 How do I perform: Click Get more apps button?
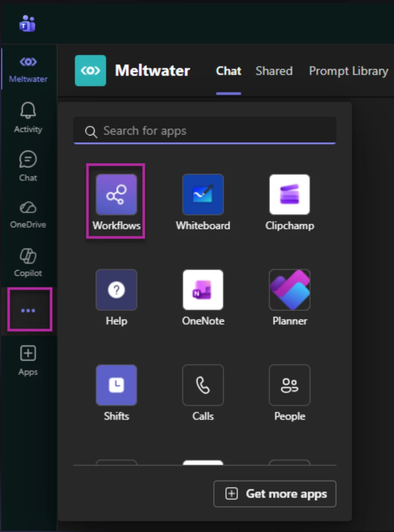(275, 493)
